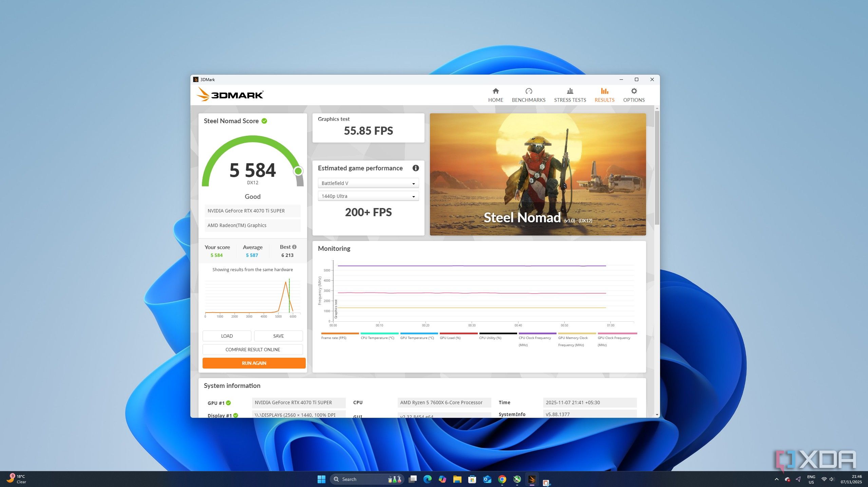
Task: Minimize the 3DMark window
Action: point(621,79)
